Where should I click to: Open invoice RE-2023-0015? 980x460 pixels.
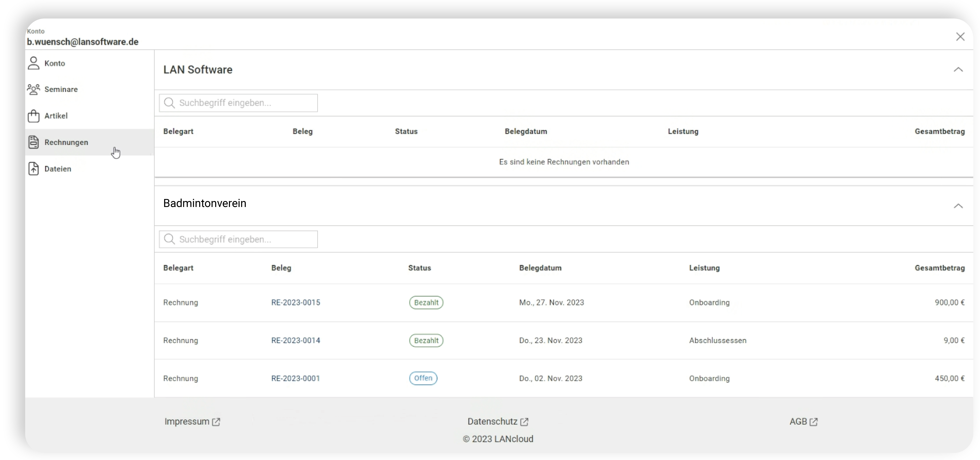pyautogui.click(x=296, y=303)
